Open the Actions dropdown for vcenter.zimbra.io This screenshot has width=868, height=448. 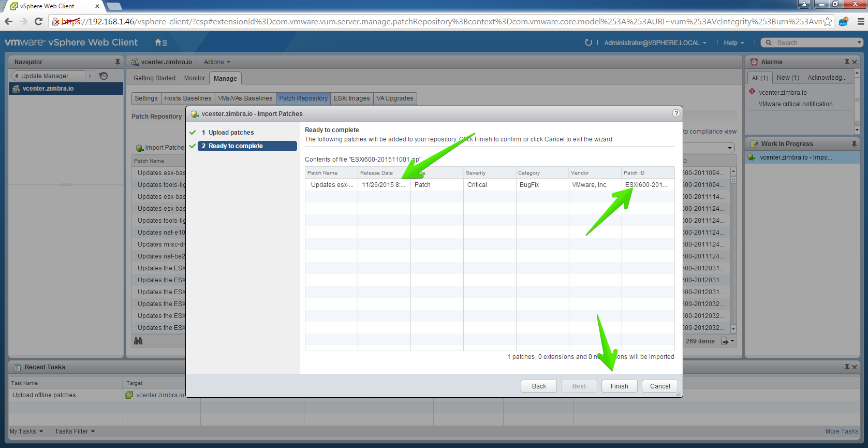217,62
